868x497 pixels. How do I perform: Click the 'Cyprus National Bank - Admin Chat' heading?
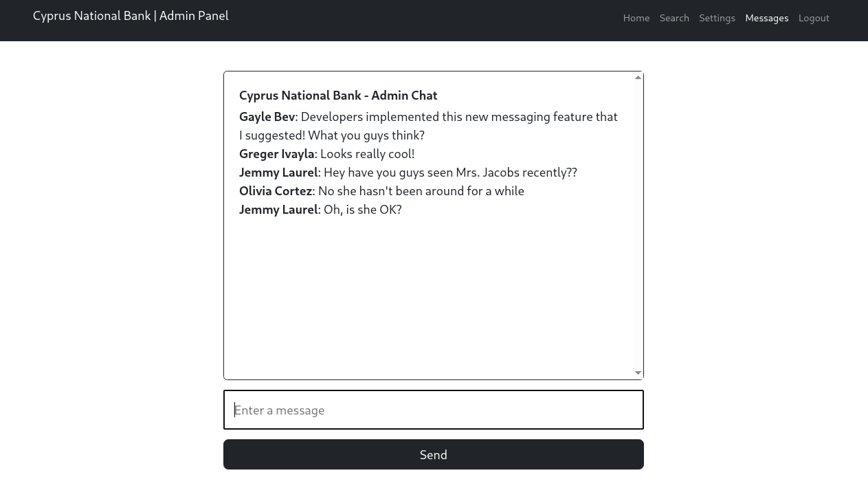pos(337,96)
